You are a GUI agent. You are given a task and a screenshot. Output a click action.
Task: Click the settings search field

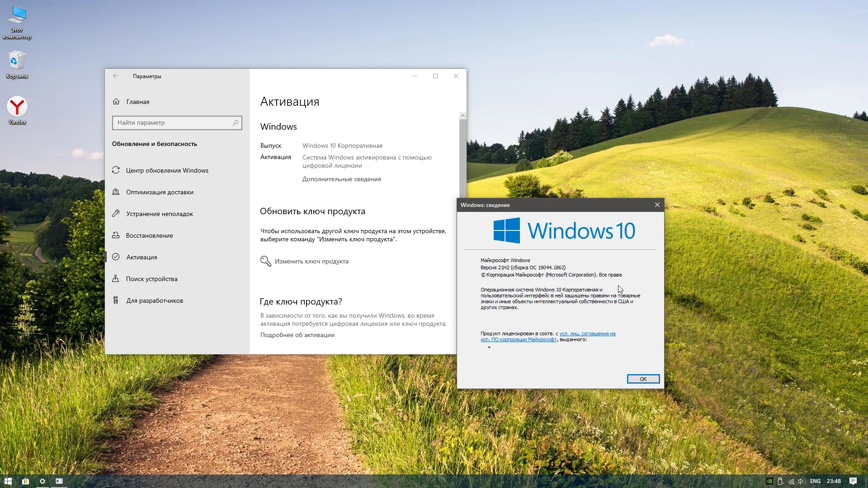(174, 122)
